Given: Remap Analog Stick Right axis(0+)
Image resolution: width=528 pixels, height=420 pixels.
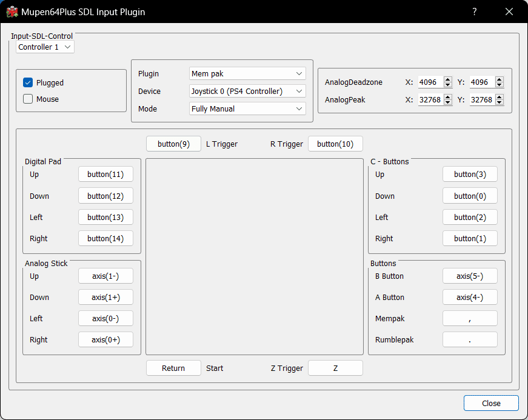Looking at the screenshot, I should coord(105,339).
